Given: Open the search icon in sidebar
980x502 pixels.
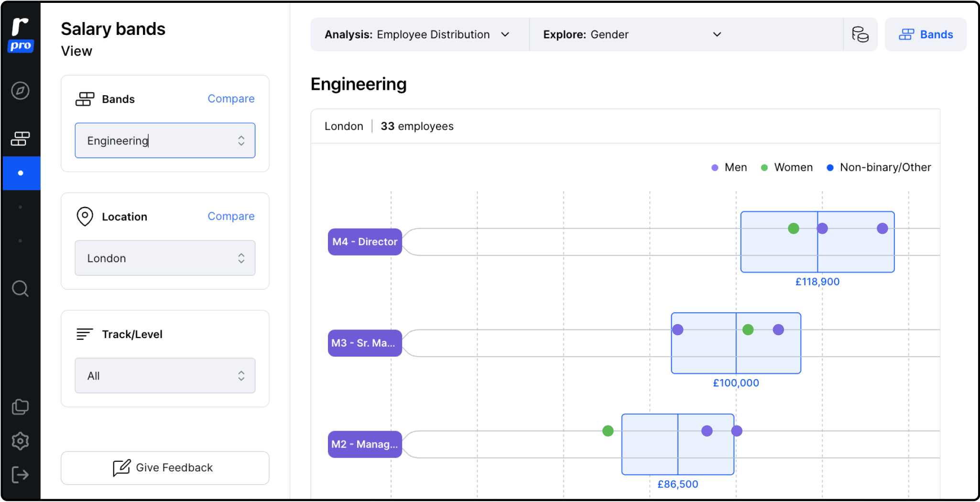Looking at the screenshot, I should click(20, 289).
